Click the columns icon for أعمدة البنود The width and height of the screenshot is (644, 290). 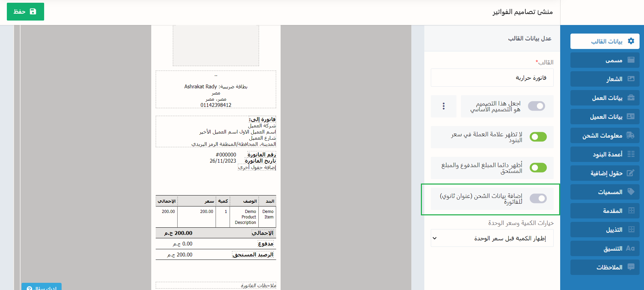coord(631,154)
